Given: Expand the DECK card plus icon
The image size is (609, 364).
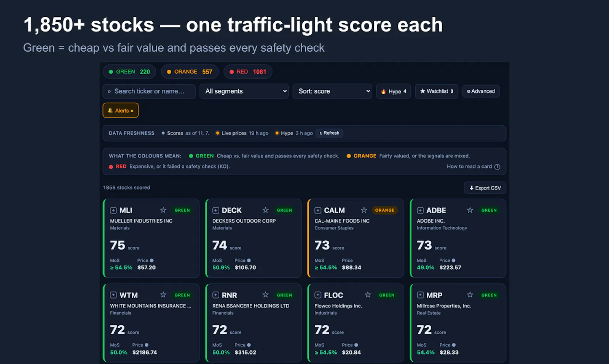Looking at the screenshot, I should (216, 210).
